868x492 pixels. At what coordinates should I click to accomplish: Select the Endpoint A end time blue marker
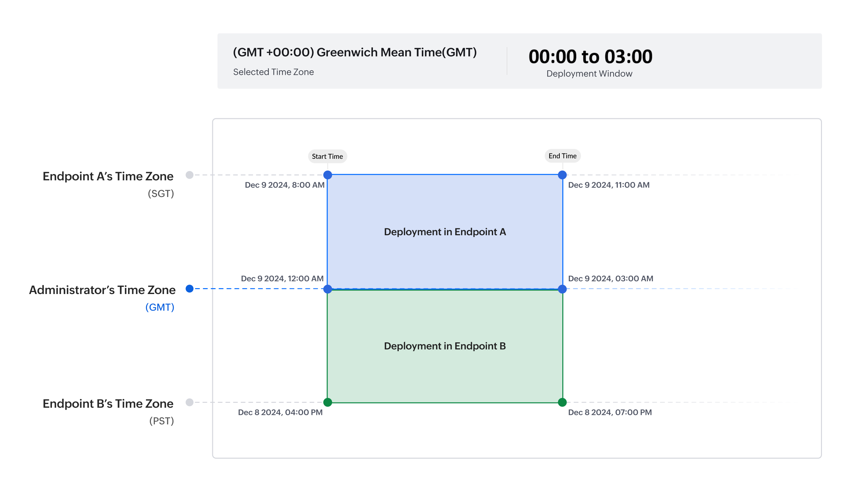(562, 175)
